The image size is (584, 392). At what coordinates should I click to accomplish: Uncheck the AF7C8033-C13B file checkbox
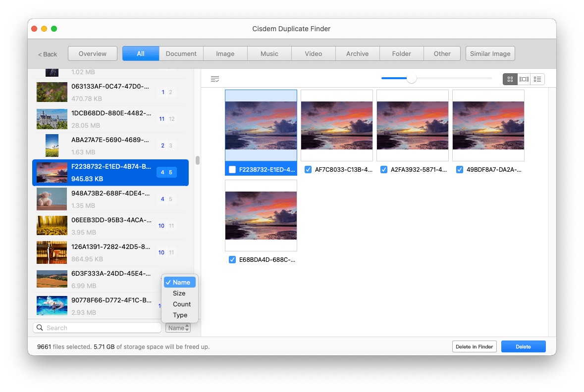308,170
